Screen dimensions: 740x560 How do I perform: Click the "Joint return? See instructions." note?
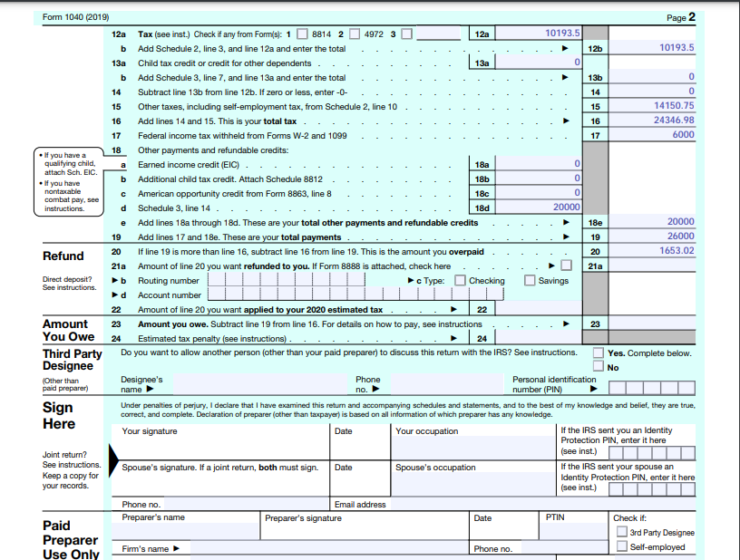(x=72, y=459)
